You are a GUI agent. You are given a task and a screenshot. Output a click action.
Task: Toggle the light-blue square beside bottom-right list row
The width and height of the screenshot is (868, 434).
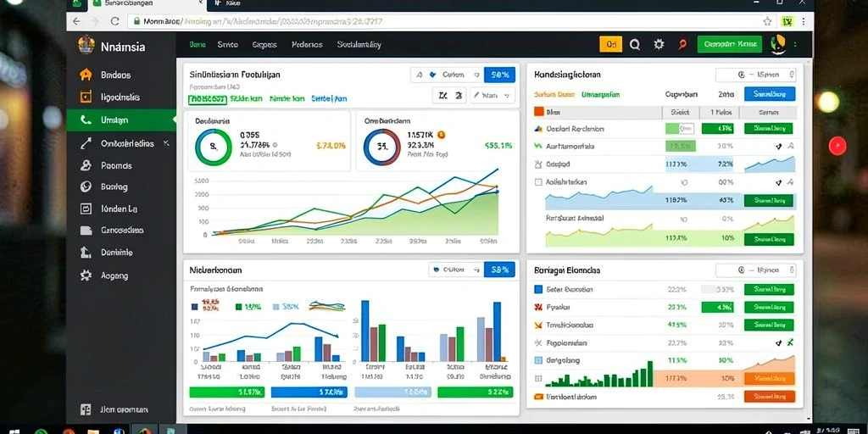point(538,360)
